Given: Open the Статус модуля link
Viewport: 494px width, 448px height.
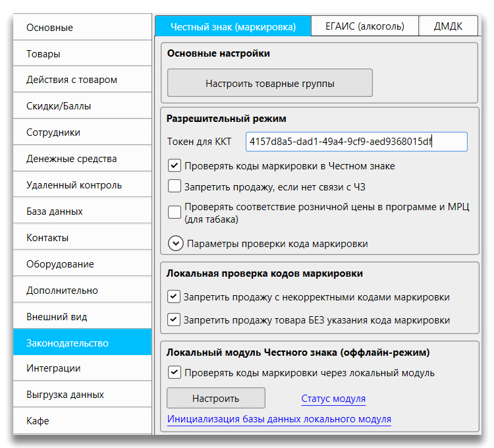Looking at the screenshot, I should point(333,399).
